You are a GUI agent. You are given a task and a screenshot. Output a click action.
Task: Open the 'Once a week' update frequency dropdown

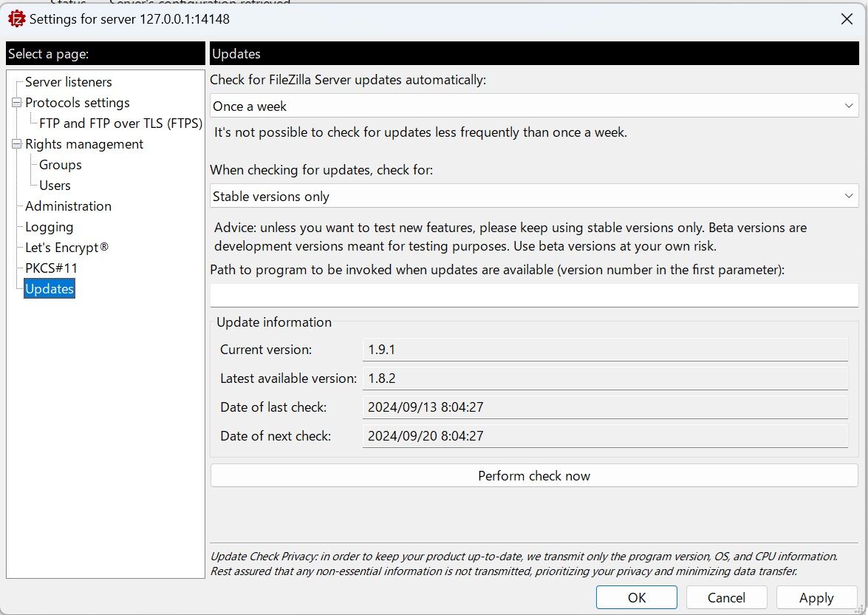pos(534,106)
